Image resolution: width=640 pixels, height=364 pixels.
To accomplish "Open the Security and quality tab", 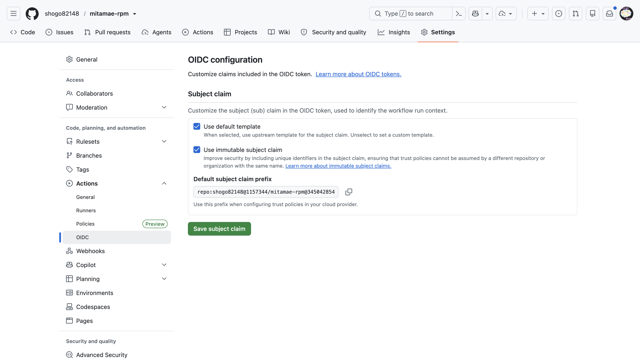I will click(334, 32).
